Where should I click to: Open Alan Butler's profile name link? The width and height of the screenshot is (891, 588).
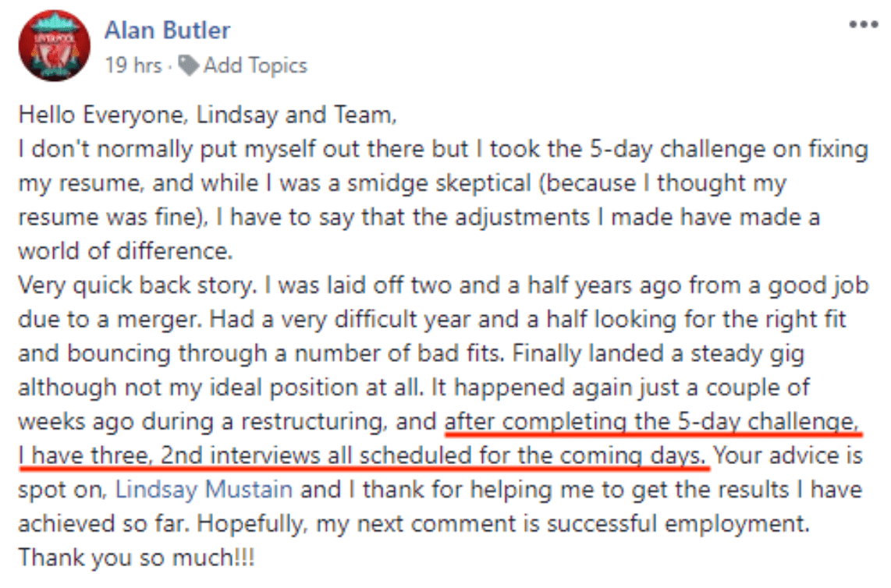(x=167, y=30)
